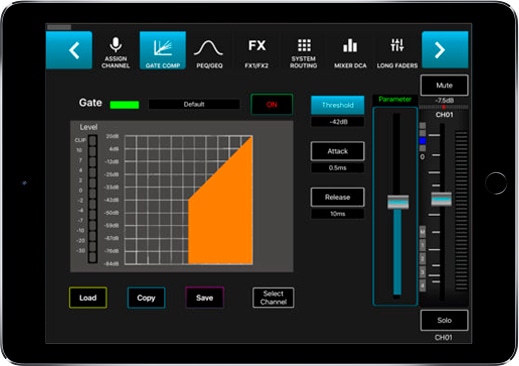Click the -42dB threshold value
The image size is (519, 366).
pyautogui.click(x=337, y=122)
